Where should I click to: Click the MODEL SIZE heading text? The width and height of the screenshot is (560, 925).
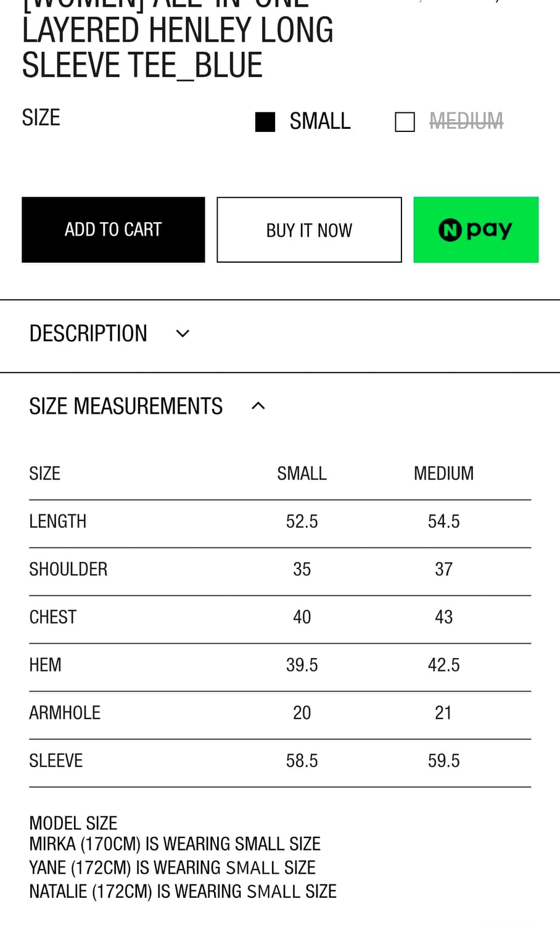[73, 823]
